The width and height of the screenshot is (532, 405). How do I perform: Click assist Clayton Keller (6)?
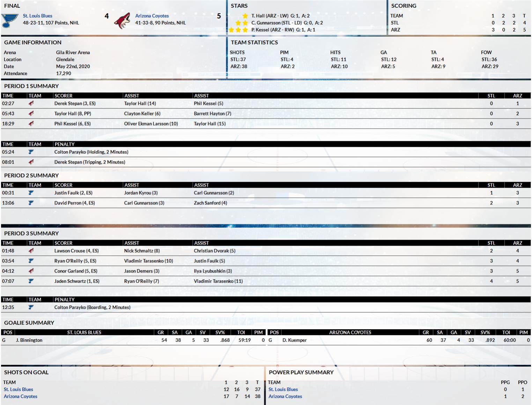pyautogui.click(x=142, y=114)
